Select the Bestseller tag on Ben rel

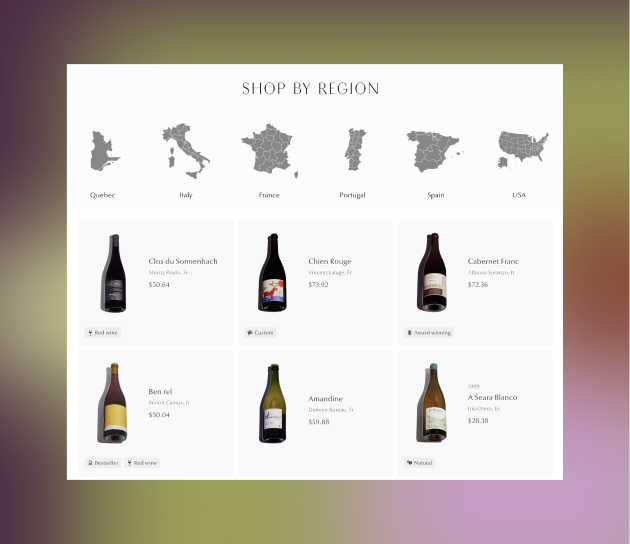click(x=103, y=463)
